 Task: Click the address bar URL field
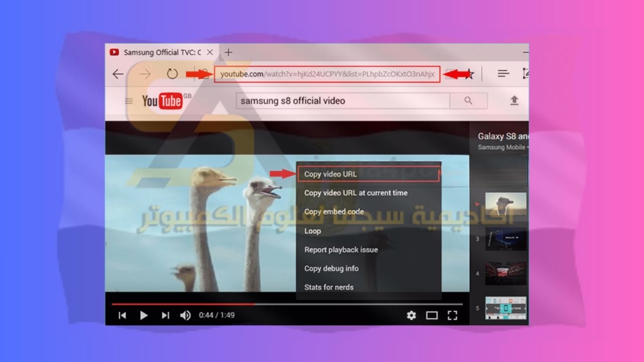pyautogui.click(x=327, y=74)
